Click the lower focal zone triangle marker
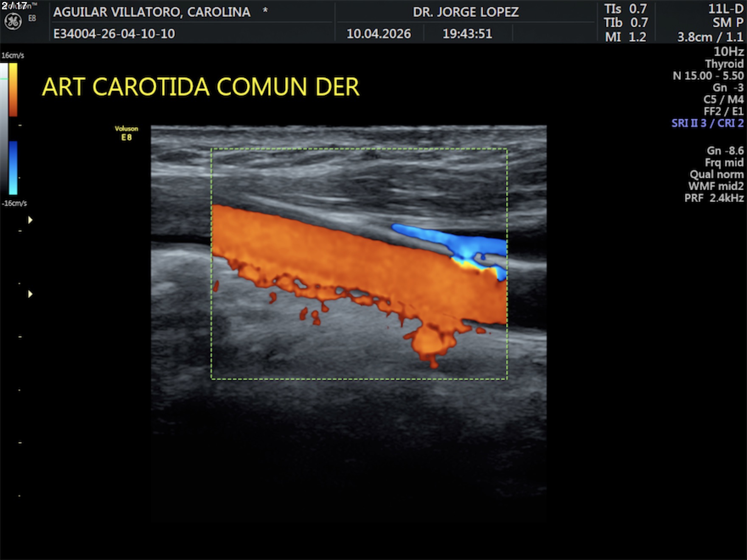Image resolution: width=747 pixels, height=560 pixels. (30, 294)
